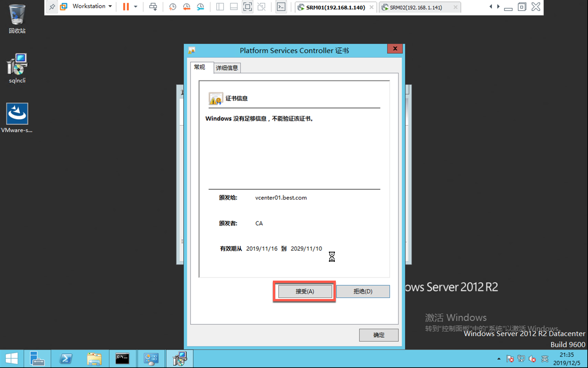588x368 pixels.
Task: Click the dialog title bar icon
Action: point(192,51)
